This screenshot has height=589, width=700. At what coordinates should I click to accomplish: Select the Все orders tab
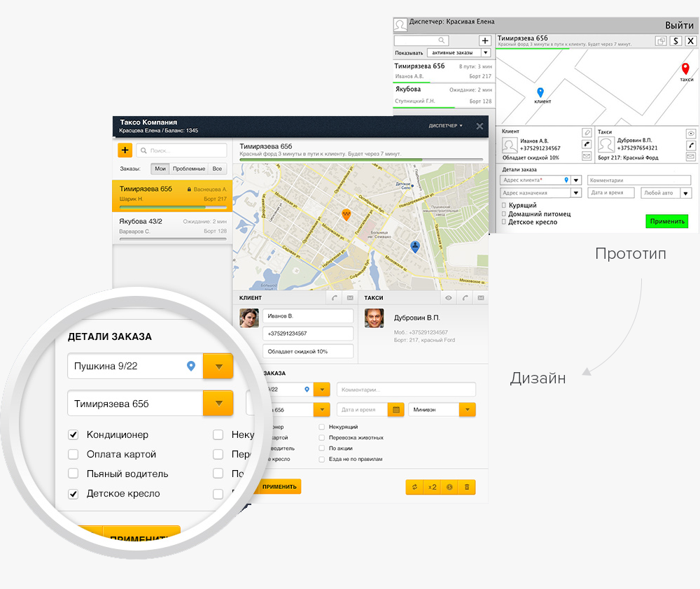coord(217,169)
